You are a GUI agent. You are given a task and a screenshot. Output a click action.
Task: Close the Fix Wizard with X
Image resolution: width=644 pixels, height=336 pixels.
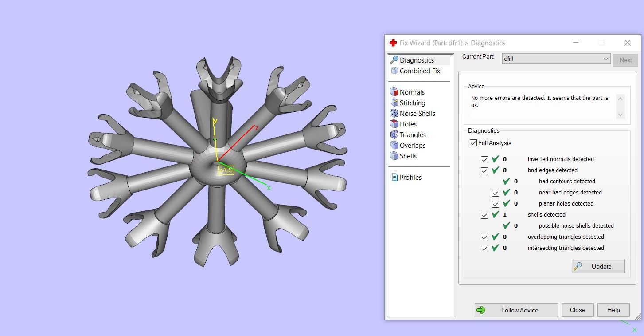(x=627, y=43)
